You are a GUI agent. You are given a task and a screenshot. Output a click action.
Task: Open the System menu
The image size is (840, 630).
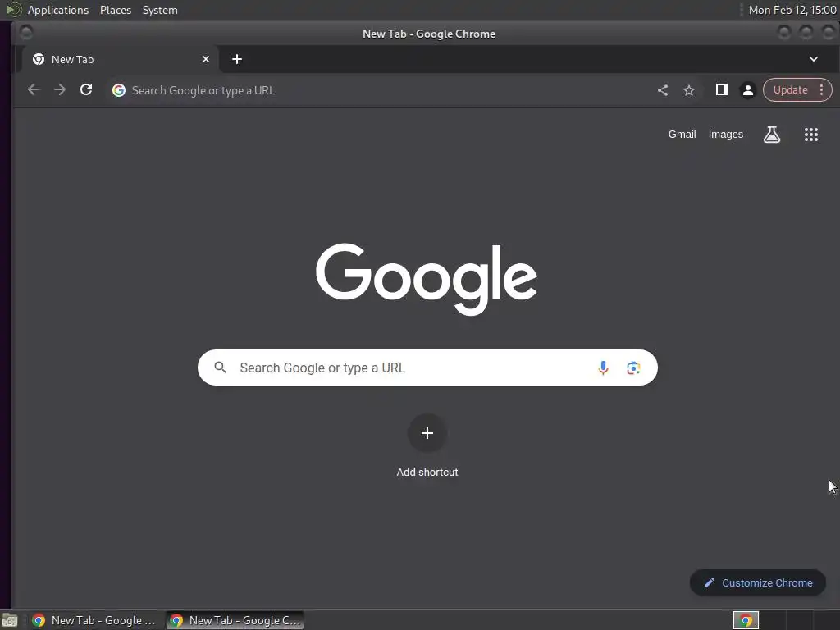coord(160,10)
